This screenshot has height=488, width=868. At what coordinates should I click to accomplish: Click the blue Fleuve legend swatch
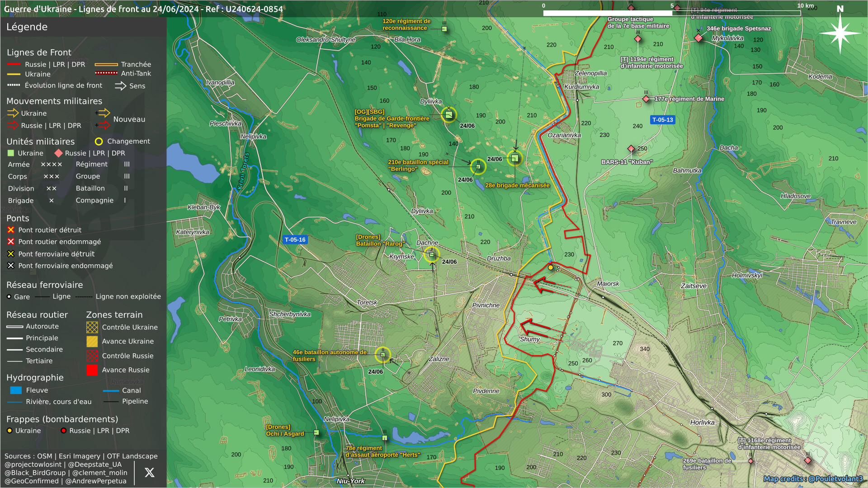tap(16, 390)
